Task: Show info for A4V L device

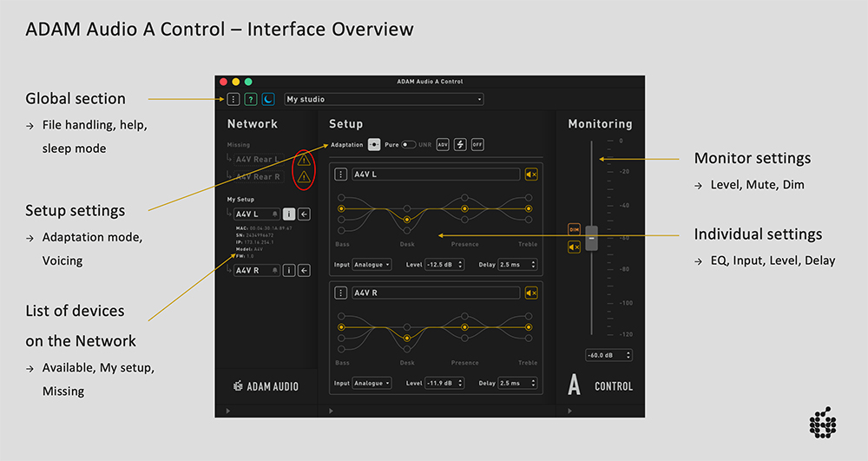Action: point(289,214)
